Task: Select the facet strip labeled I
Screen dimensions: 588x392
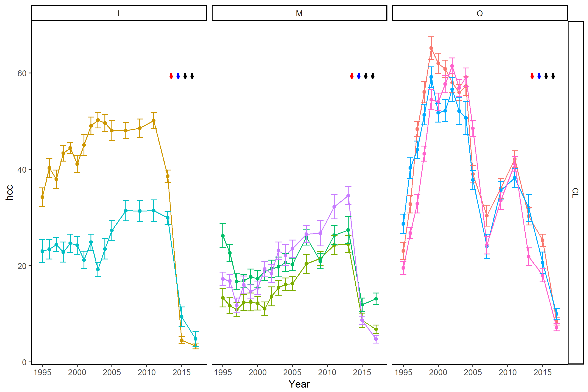Action: pyautogui.click(x=119, y=13)
